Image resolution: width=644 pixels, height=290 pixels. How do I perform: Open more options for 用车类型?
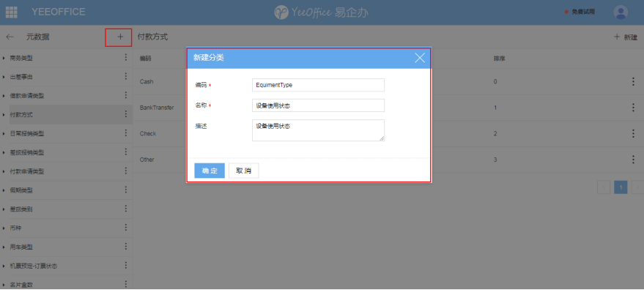click(126, 247)
